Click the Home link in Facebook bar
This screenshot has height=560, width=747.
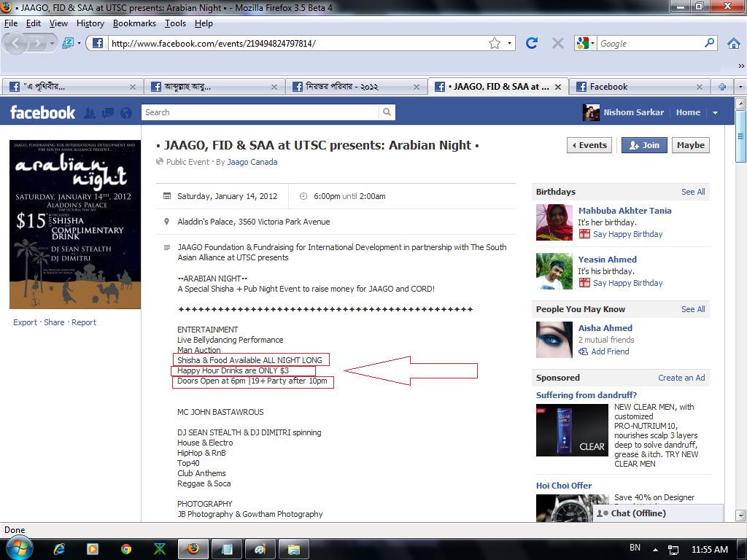tap(688, 112)
